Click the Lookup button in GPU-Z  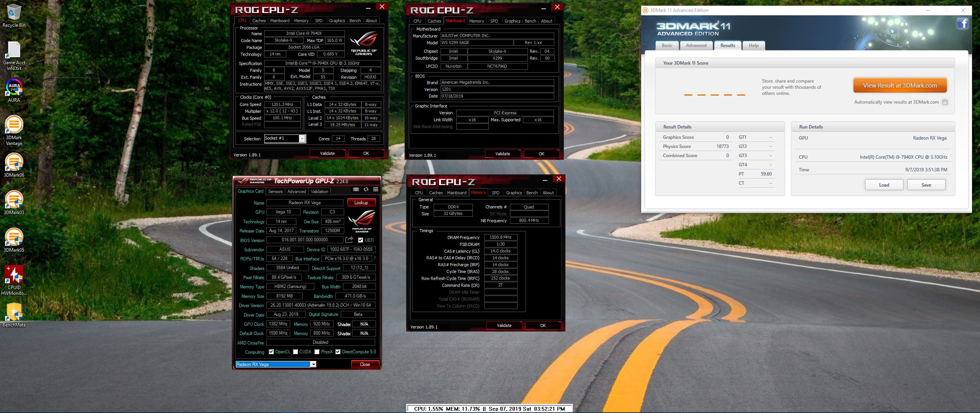coord(361,203)
